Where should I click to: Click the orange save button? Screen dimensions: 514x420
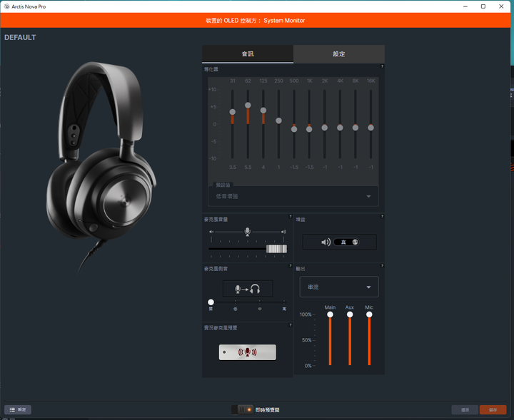493,410
